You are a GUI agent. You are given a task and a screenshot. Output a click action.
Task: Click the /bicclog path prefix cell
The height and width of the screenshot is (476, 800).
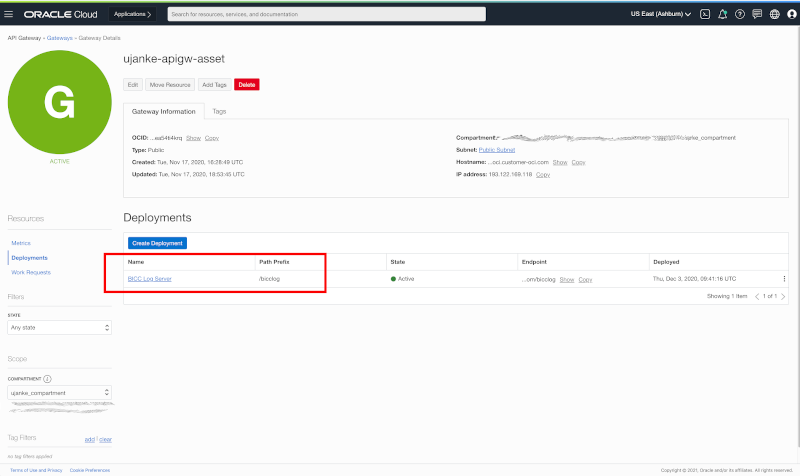(269, 279)
